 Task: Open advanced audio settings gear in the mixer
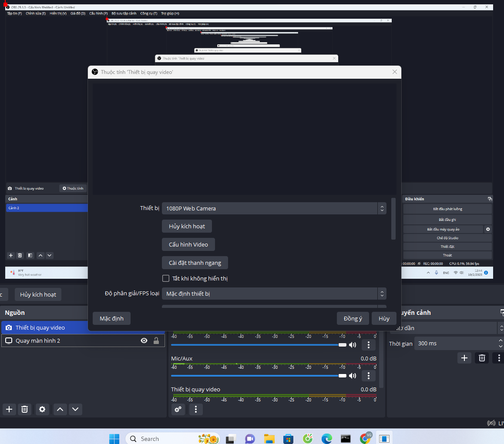[x=178, y=409]
